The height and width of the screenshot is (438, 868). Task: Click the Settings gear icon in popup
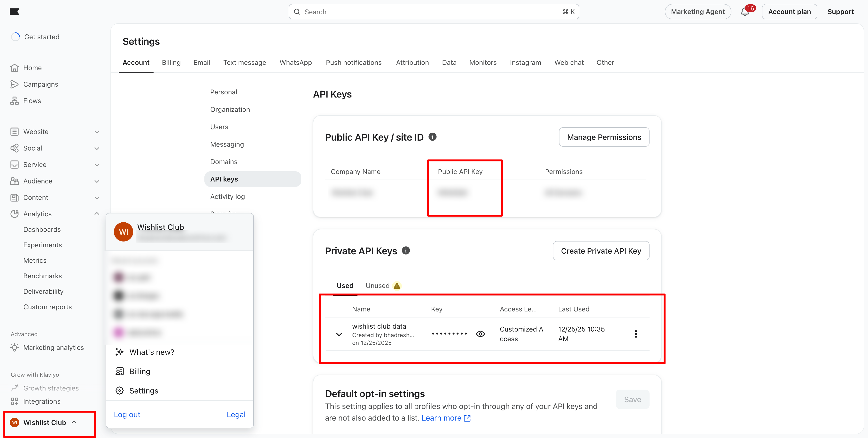coord(120,391)
